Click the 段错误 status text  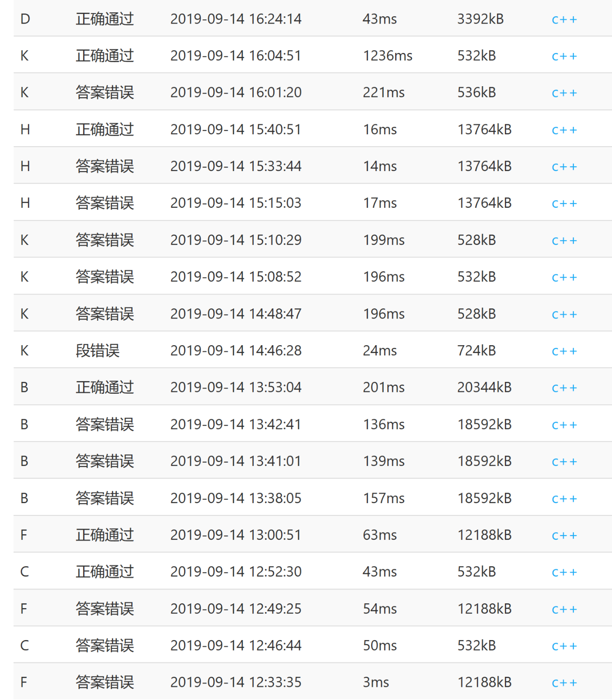[x=97, y=350]
